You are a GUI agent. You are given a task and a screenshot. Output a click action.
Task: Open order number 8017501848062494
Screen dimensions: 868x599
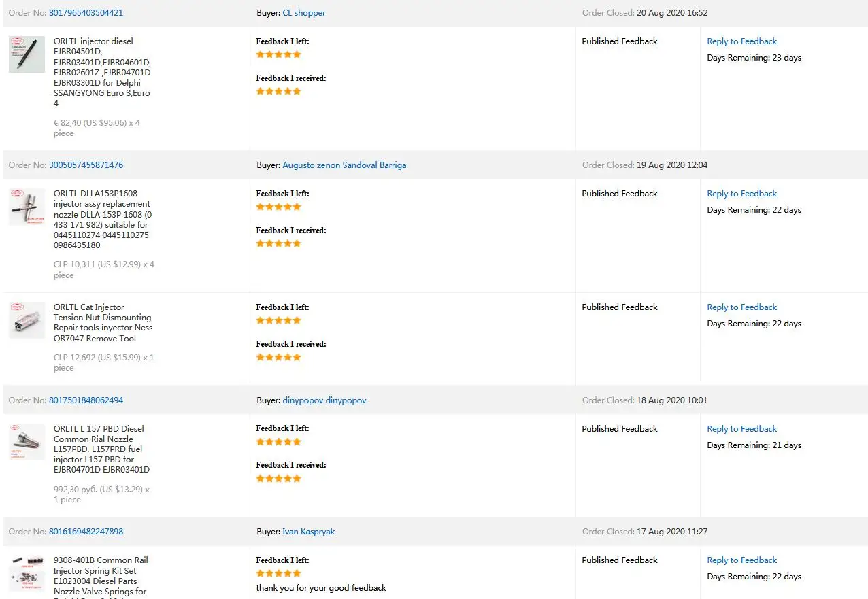pyautogui.click(x=86, y=400)
